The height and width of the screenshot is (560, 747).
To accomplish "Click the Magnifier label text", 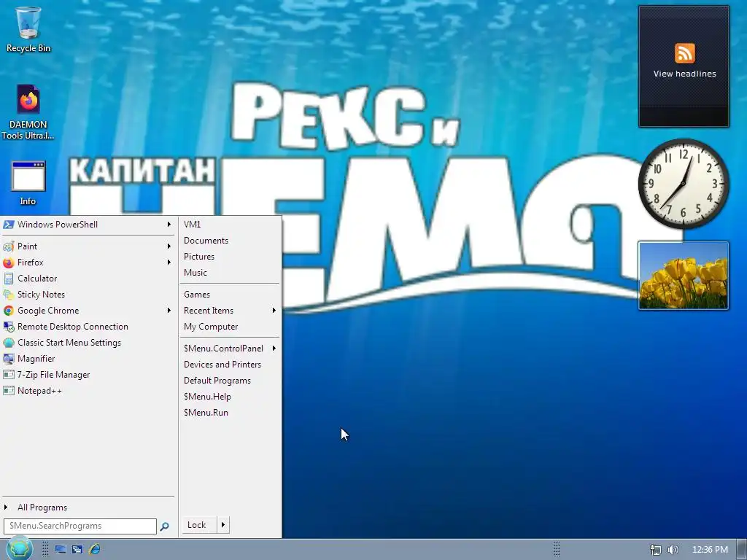I will point(36,359).
